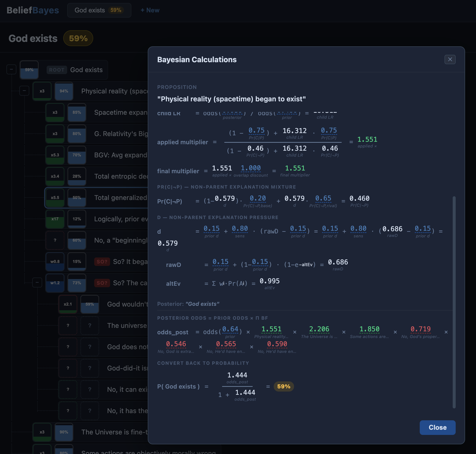This screenshot has height=454, width=476.
Task: Edit first 0.80 sens value in d formula
Action: [240, 228]
